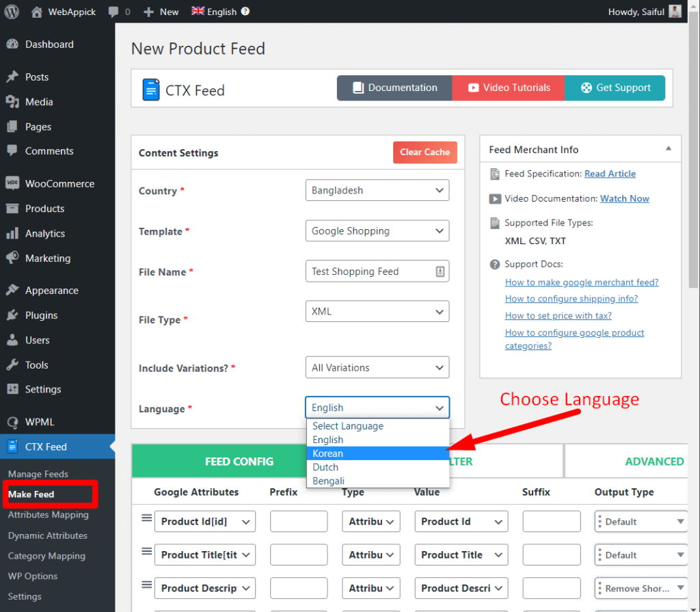Open the English language flag switcher
The image size is (700, 612).
[214, 12]
